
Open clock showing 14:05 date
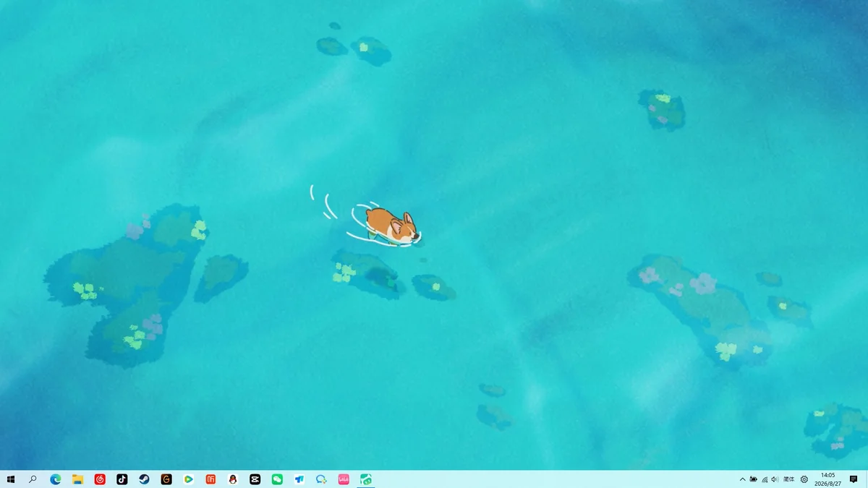pyautogui.click(x=827, y=479)
